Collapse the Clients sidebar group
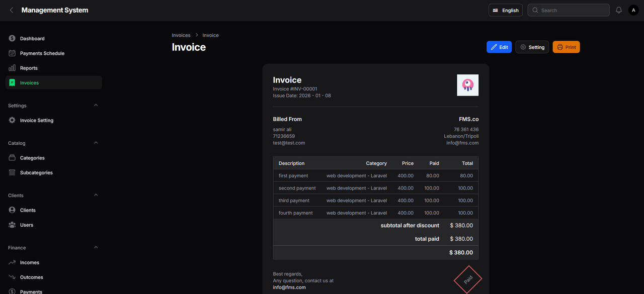This screenshot has height=294, width=644. click(96, 195)
